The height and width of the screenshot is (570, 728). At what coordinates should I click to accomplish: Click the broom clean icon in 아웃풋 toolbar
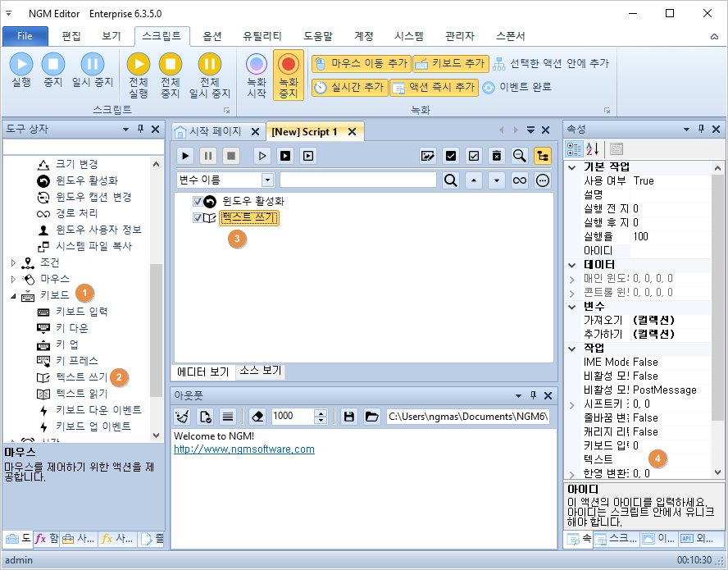point(182,417)
